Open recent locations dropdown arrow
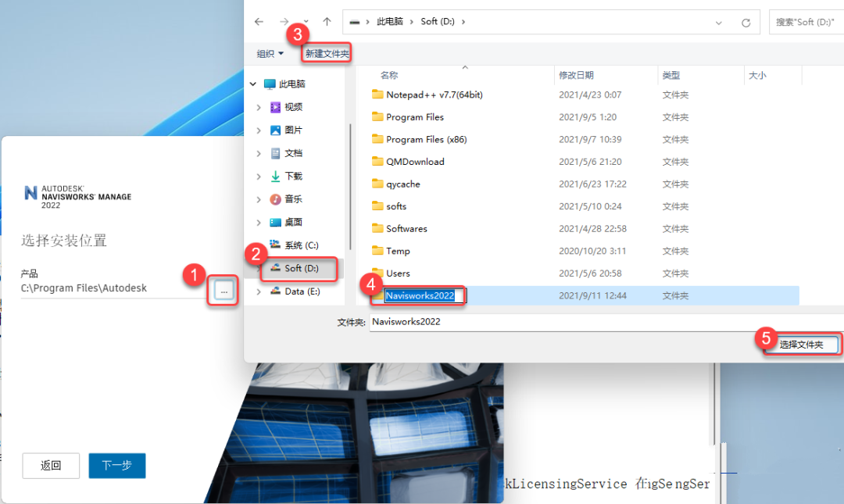The height and width of the screenshot is (504, 844). [306, 22]
